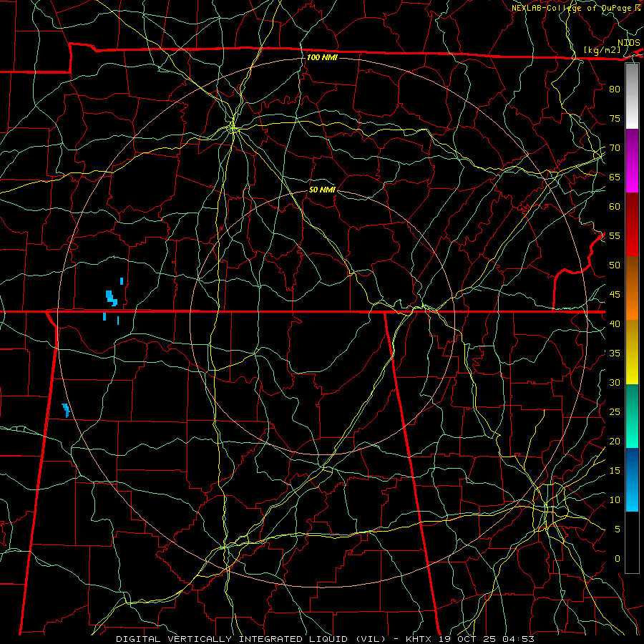Click the 15 value on the color scale
This screenshot has width=644, height=644.
pyautogui.click(x=615, y=470)
